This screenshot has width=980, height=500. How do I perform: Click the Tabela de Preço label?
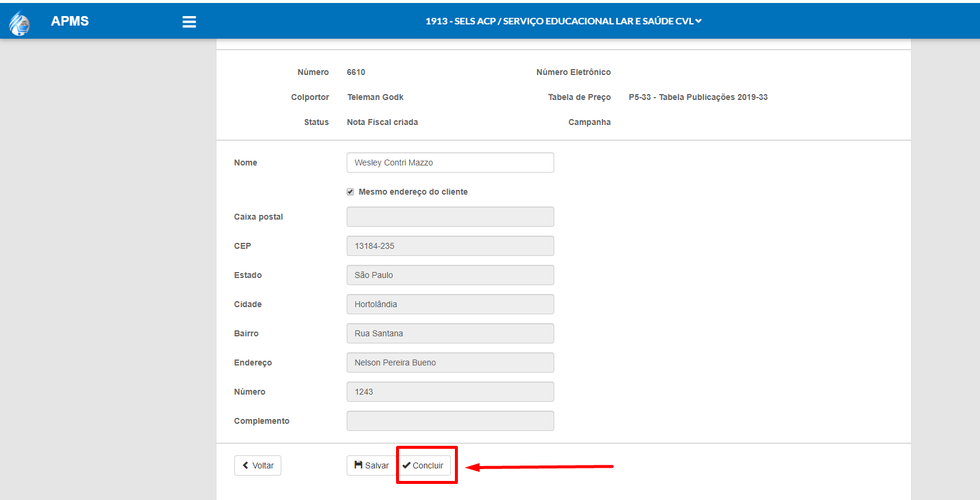[x=579, y=97]
